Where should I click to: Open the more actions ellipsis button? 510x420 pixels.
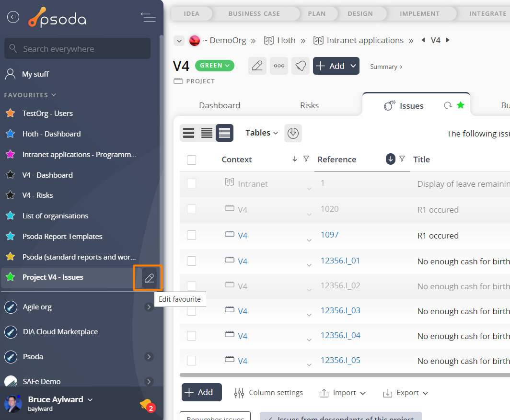pyautogui.click(x=279, y=66)
